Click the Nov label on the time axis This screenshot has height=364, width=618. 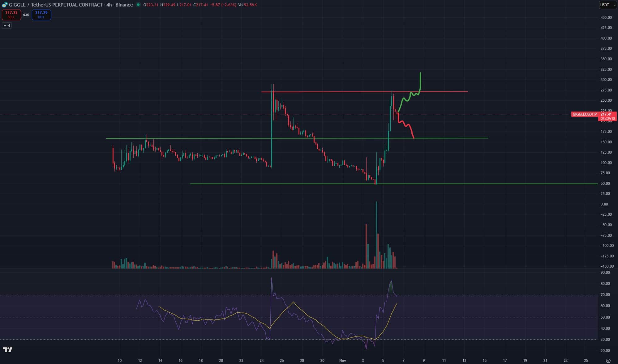click(x=342, y=361)
